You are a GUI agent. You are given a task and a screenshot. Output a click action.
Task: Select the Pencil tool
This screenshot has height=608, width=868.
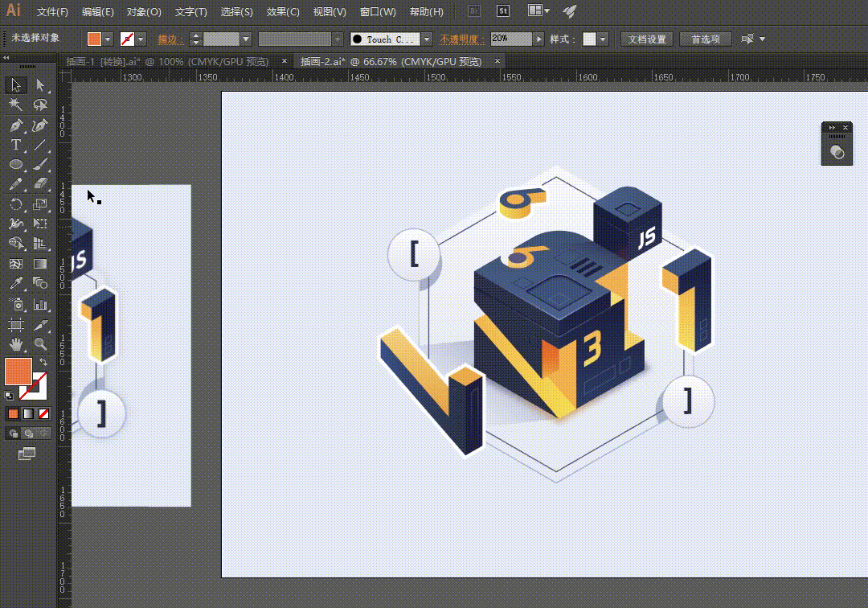coord(15,184)
